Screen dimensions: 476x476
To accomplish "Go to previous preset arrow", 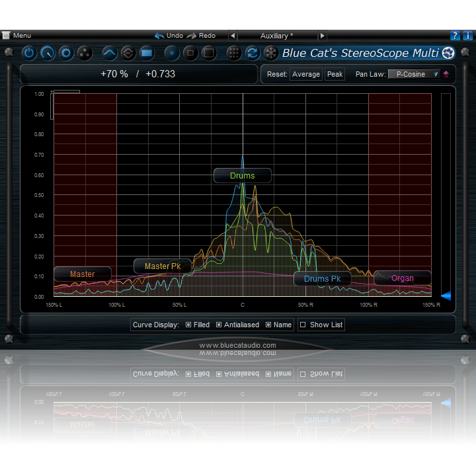I will 233,36.
